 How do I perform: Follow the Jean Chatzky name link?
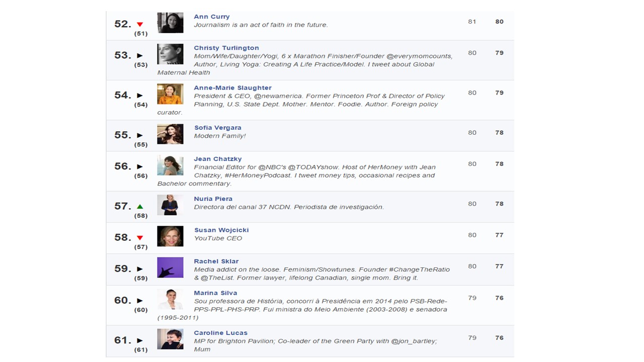pyautogui.click(x=217, y=159)
